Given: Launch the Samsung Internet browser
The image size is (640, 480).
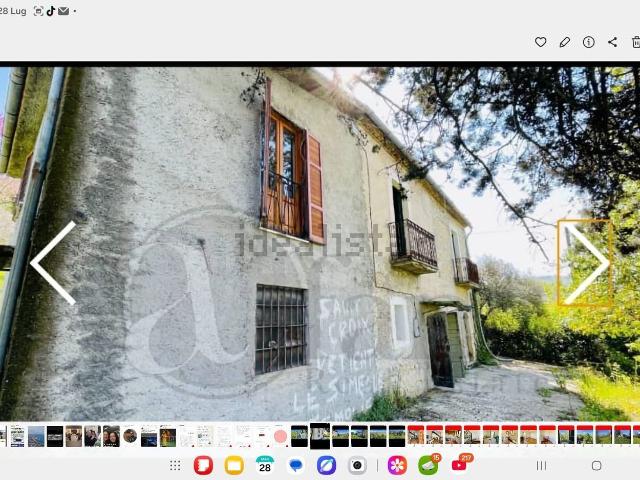Looking at the screenshot, I should tap(327, 465).
